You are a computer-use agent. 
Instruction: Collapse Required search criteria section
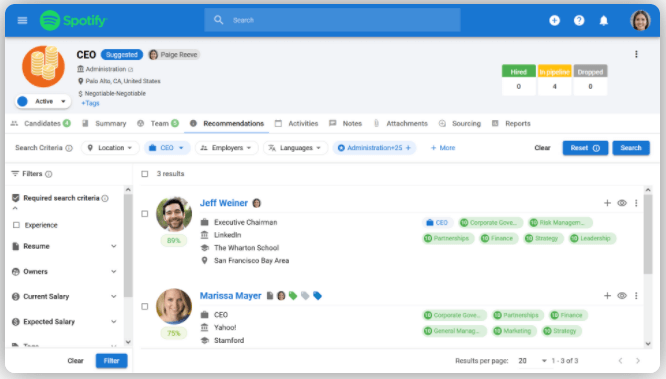[15, 208]
